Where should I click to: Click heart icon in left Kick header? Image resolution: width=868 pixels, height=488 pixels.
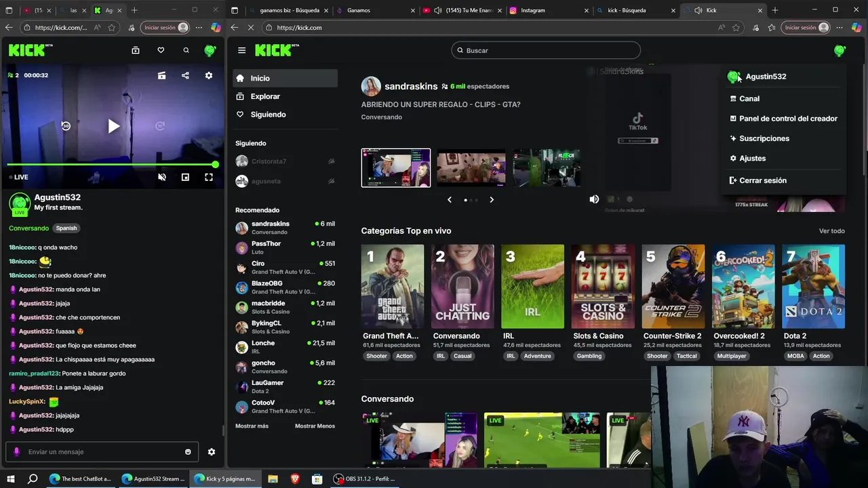point(161,50)
